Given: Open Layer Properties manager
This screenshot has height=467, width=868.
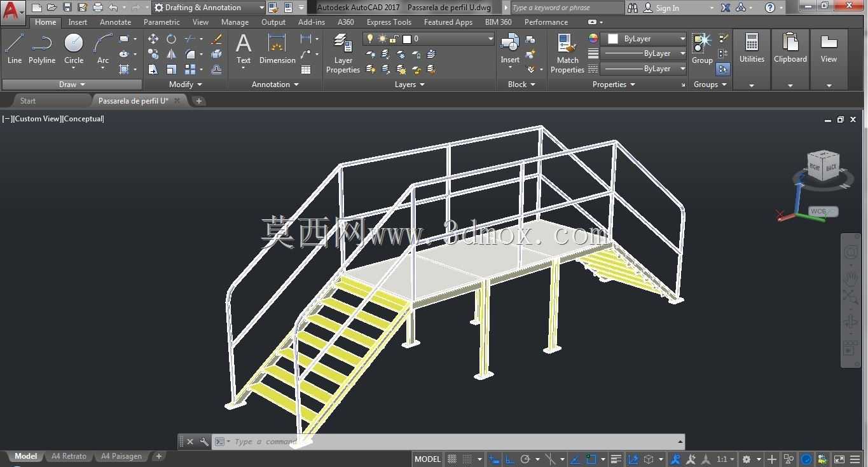Looking at the screenshot, I should point(343,53).
